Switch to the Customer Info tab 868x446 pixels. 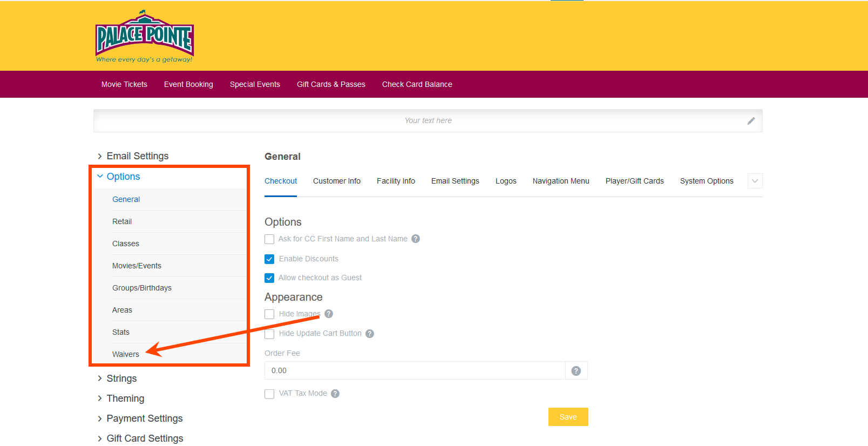[x=336, y=181]
